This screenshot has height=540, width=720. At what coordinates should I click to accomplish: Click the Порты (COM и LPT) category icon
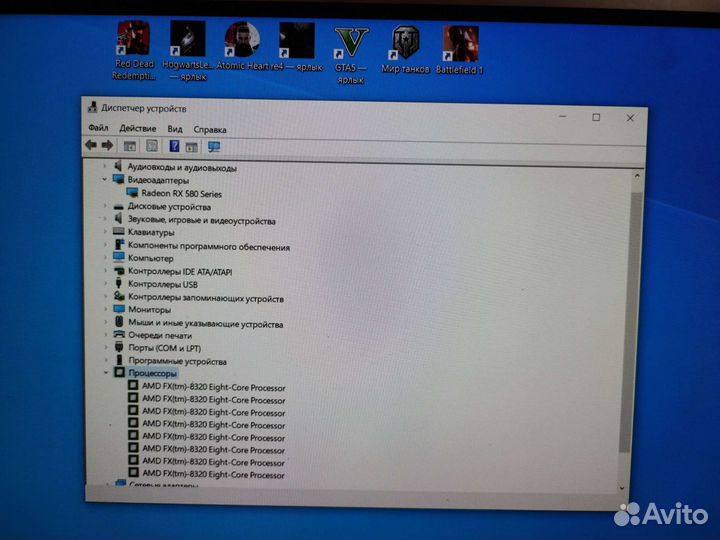tap(119, 347)
